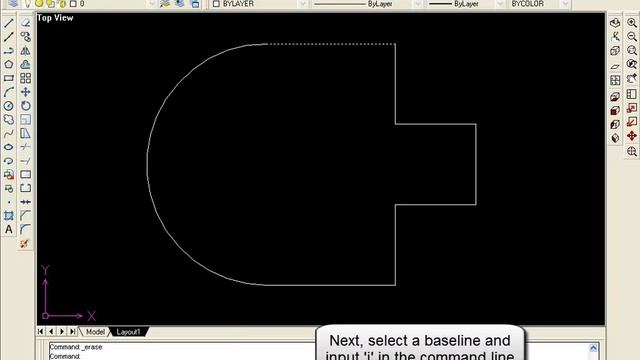
Task: Select the Fillet tool
Action: point(25,230)
